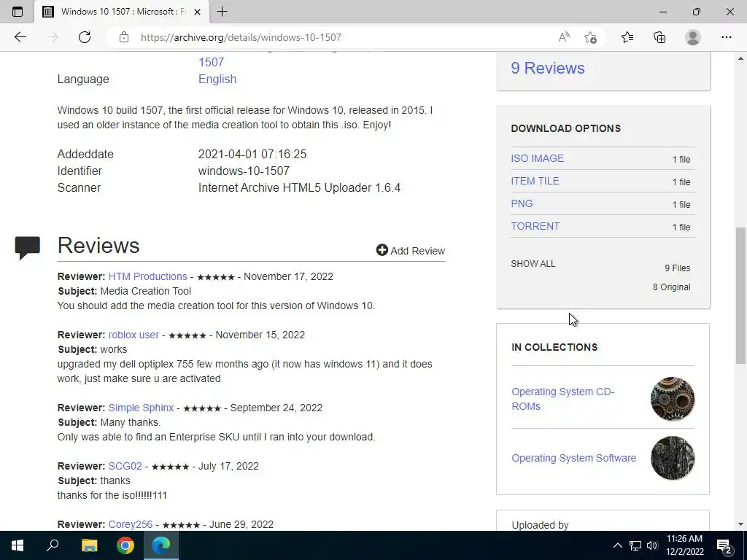Image resolution: width=747 pixels, height=560 pixels.
Task: Open File Explorer from taskbar
Action: 89,545
